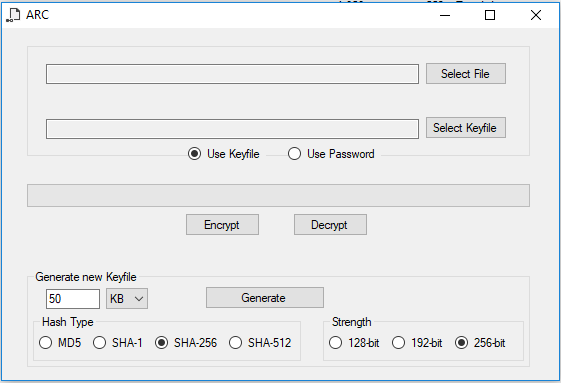Maximize the ARC window

(490, 15)
